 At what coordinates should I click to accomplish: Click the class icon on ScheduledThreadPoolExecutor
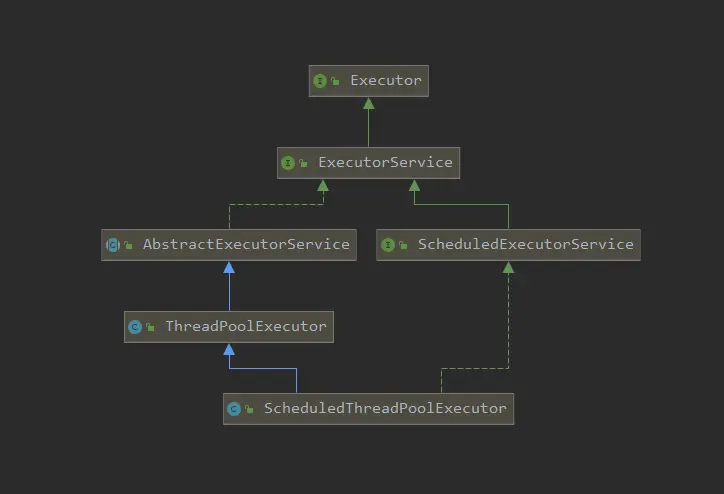pos(234,409)
